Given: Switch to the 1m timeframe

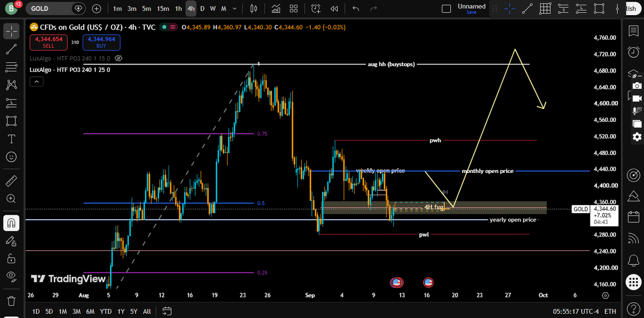Looking at the screenshot, I should [117, 9].
